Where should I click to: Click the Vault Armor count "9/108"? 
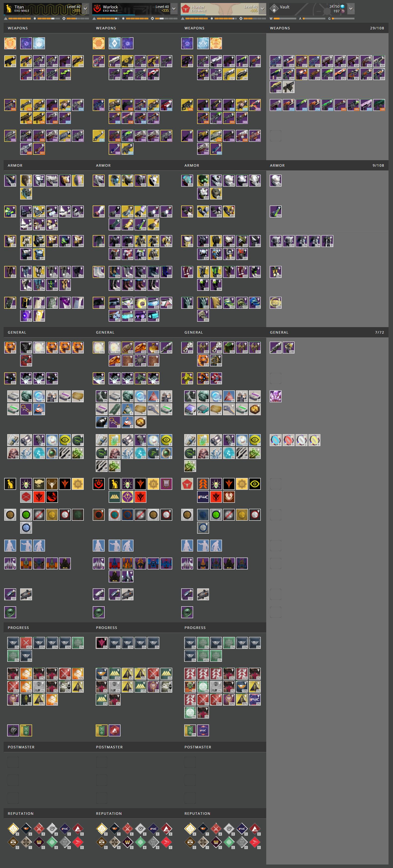378,165
